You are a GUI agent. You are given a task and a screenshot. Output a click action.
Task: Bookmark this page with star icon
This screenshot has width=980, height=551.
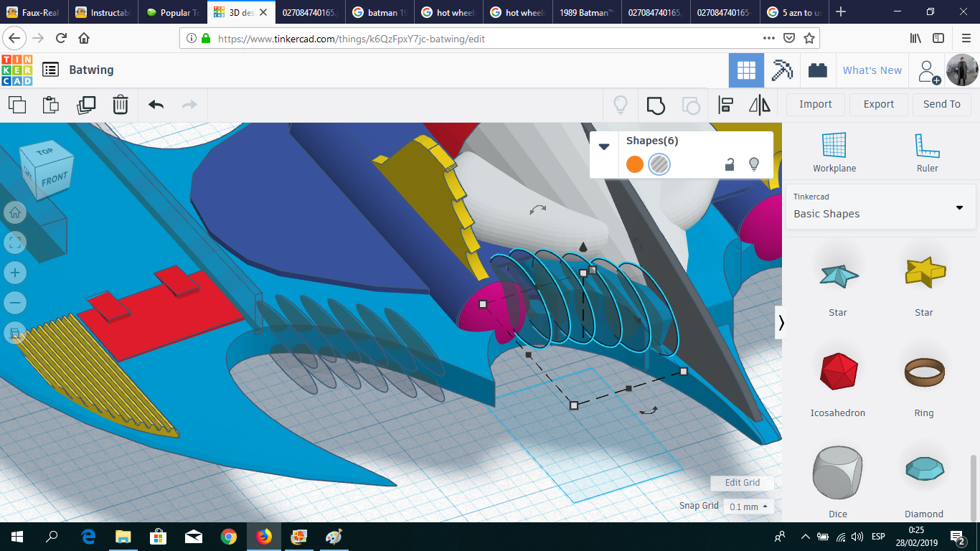click(x=809, y=38)
